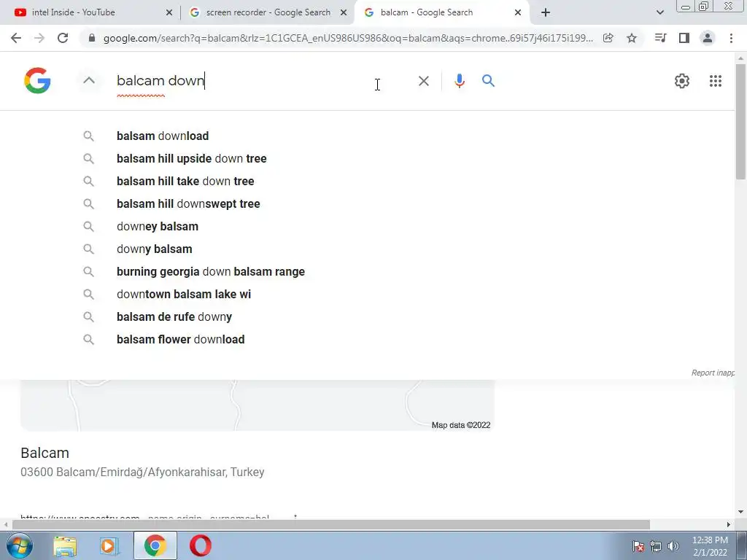Go back using the browser back arrow
Screen dimensions: 747x560
point(16,38)
